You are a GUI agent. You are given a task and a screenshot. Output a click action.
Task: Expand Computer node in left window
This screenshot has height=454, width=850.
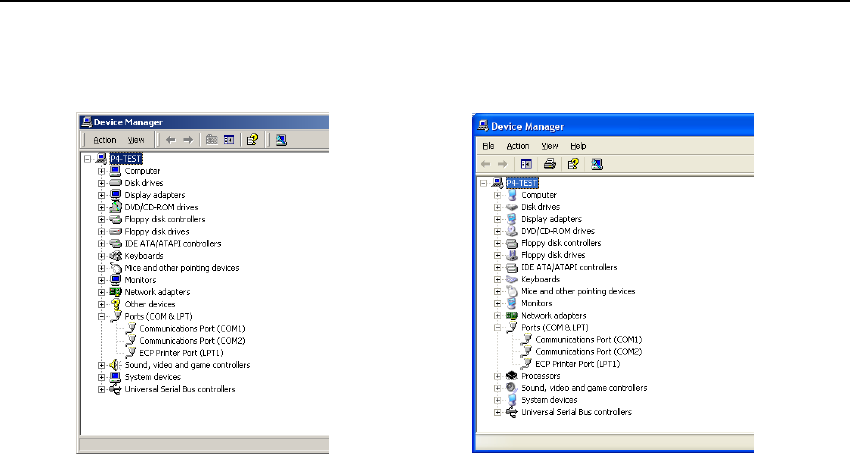click(101, 171)
